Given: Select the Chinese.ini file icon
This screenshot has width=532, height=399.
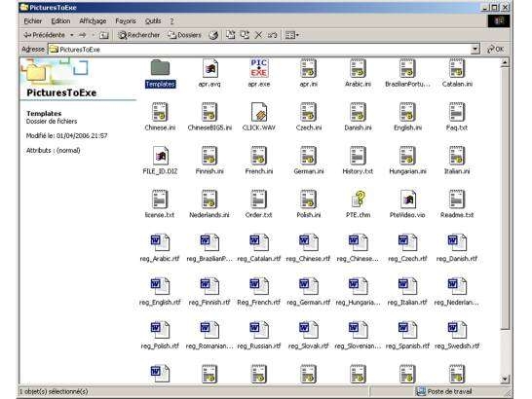Looking at the screenshot, I should tap(160, 112).
